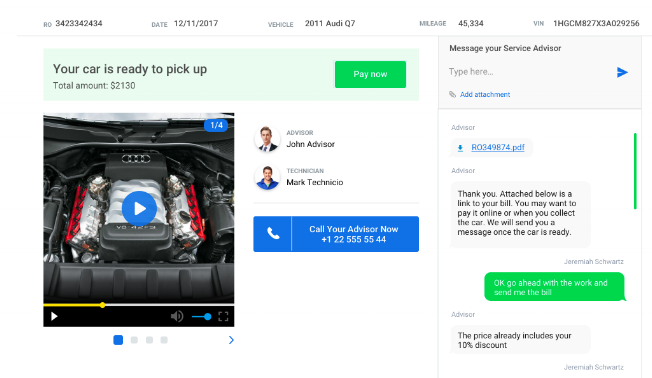Adjust the blue volume slider
Screen dimensions: 652x378
point(202,317)
